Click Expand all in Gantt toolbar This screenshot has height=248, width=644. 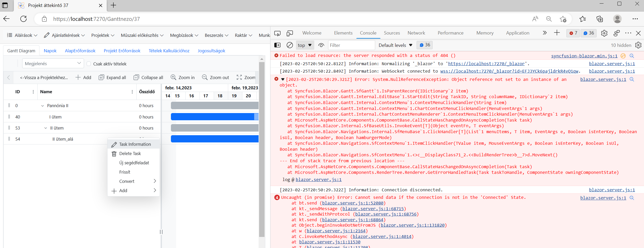pos(112,78)
